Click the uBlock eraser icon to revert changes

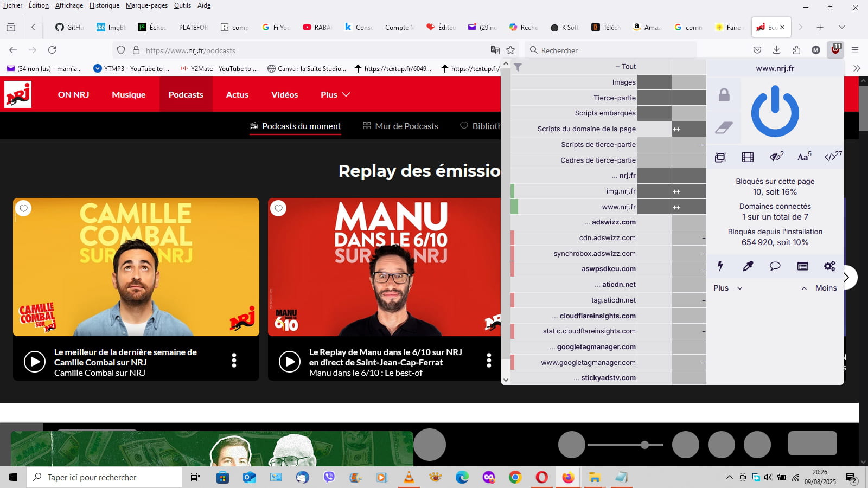724,128
